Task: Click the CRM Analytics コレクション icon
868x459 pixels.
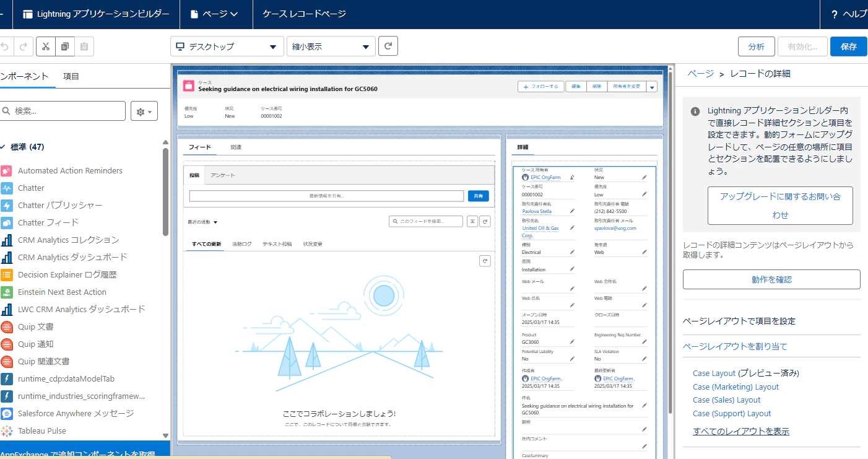Action: pos(7,240)
